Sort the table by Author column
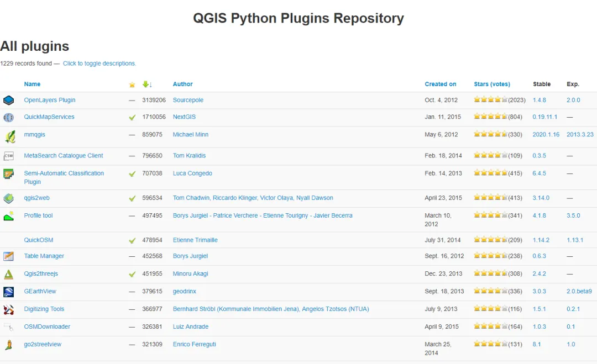The height and width of the screenshot is (364, 597). pos(182,85)
